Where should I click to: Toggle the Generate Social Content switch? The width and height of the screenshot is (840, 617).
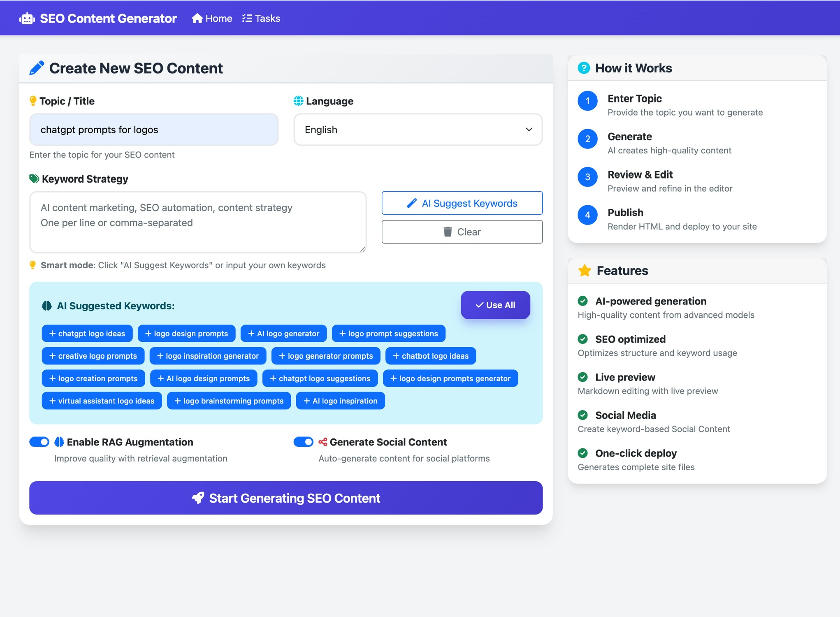click(304, 442)
